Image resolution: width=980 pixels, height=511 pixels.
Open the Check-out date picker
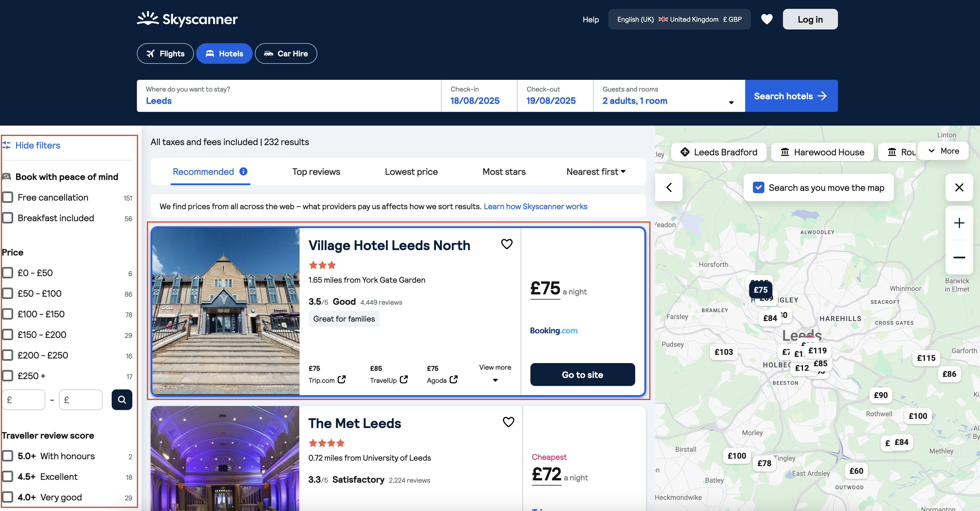click(555, 96)
